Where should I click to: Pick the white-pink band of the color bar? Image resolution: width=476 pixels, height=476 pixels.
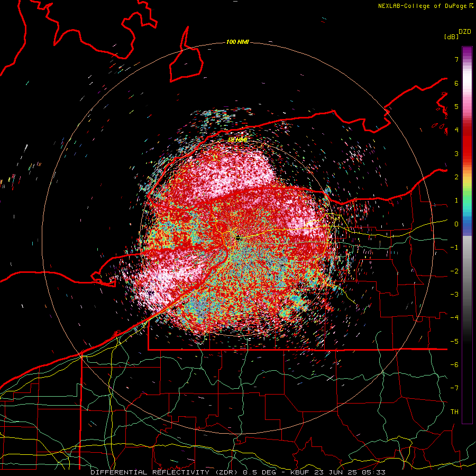click(467, 82)
